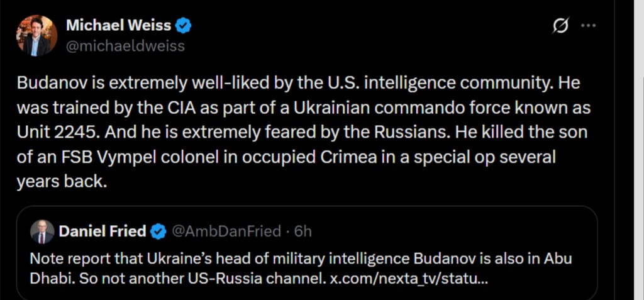644x300 pixels.
Task: Click 'Note report' in the quoted post
Action: coord(64,259)
